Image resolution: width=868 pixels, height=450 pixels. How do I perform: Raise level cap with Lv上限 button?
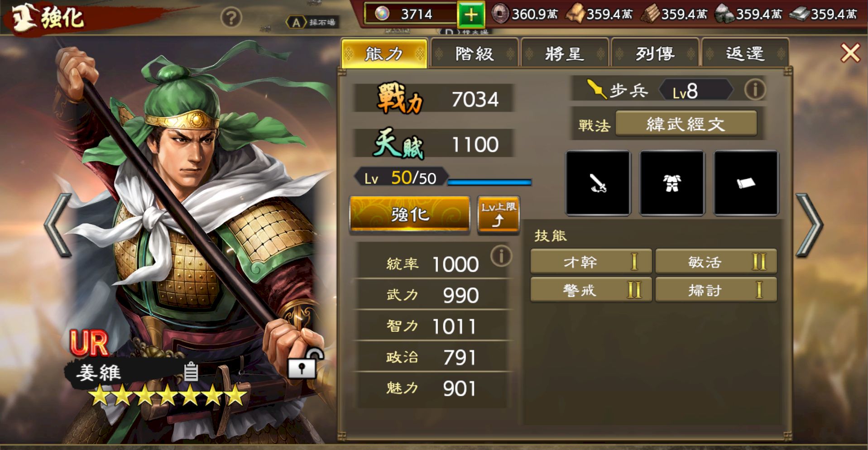click(x=498, y=214)
